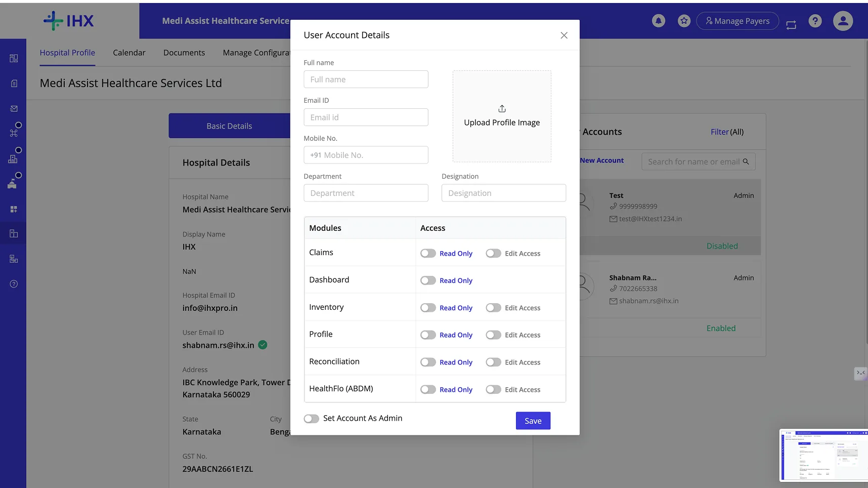Click the green verified check badge

click(263, 345)
